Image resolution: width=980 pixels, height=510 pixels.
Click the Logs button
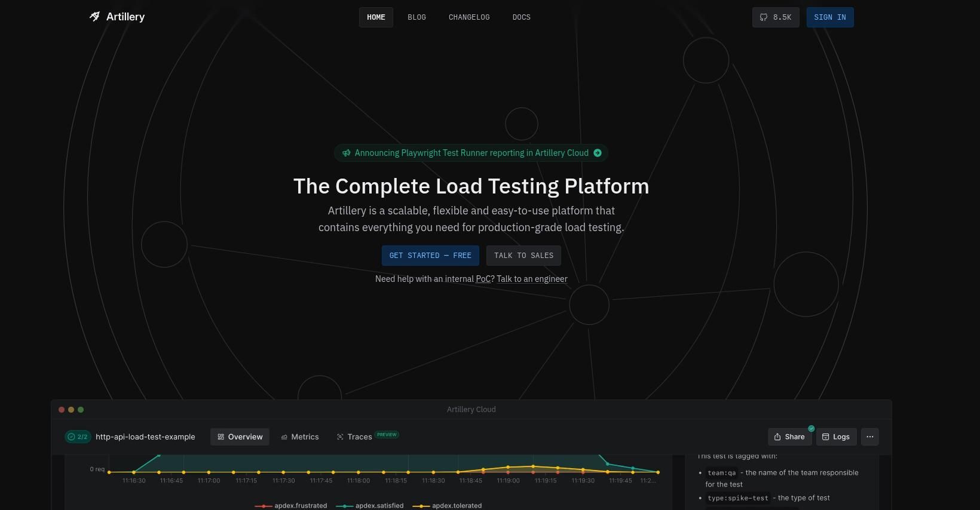(x=836, y=437)
